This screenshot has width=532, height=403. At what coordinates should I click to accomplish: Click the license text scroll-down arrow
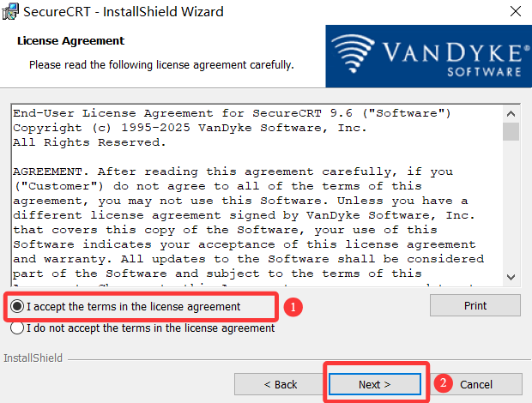point(511,277)
